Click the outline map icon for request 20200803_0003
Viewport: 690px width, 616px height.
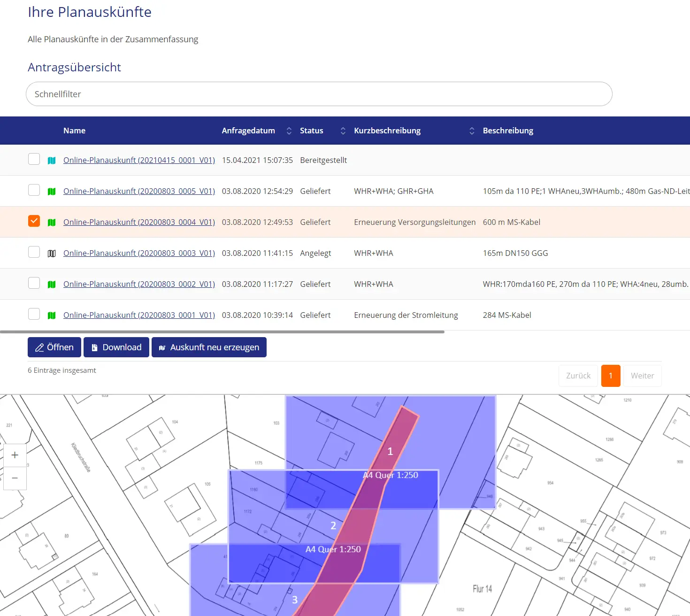point(52,254)
